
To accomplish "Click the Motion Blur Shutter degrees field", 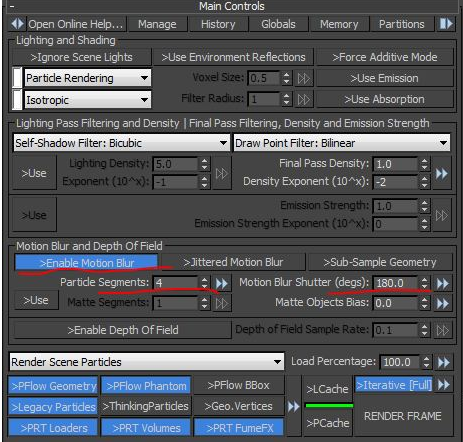I will (x=395, y=283).
